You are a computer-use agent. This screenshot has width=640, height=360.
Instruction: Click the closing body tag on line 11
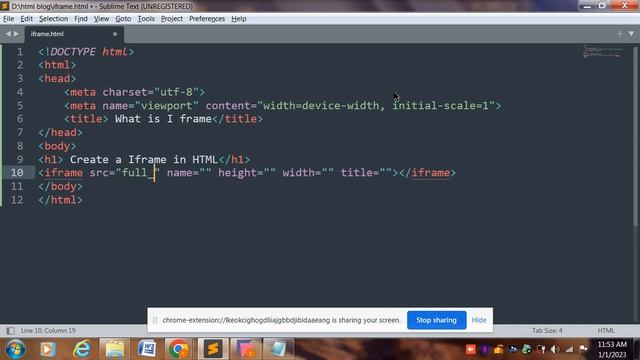[x=60, y=187]
